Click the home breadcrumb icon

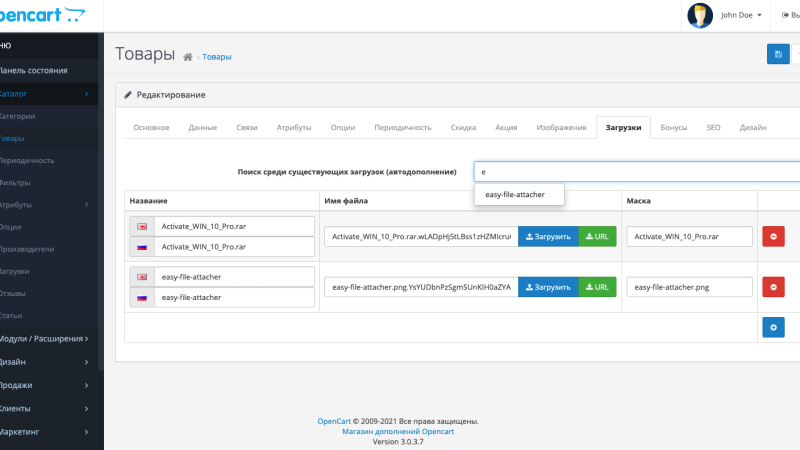pos(188,57)
